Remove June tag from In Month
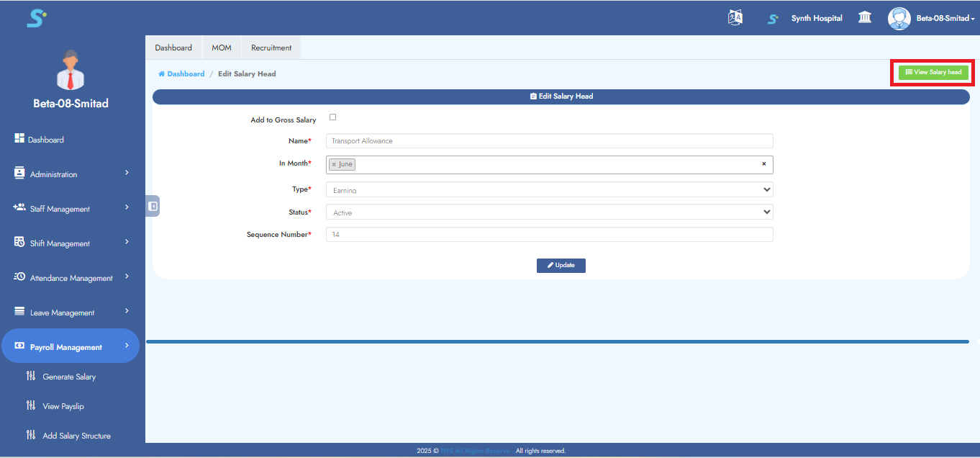Viewport: 980px width, 458px height. [x=334, y=165]
